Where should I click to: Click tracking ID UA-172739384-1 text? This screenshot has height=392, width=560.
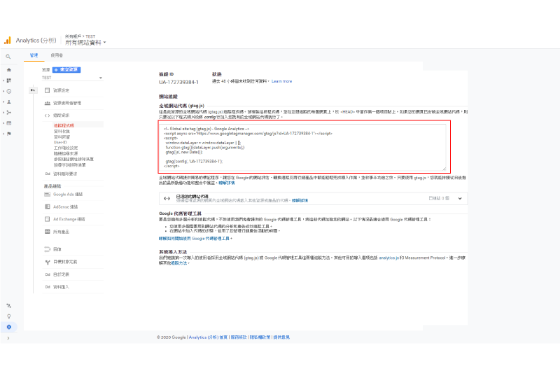click(x=178, y=82)
